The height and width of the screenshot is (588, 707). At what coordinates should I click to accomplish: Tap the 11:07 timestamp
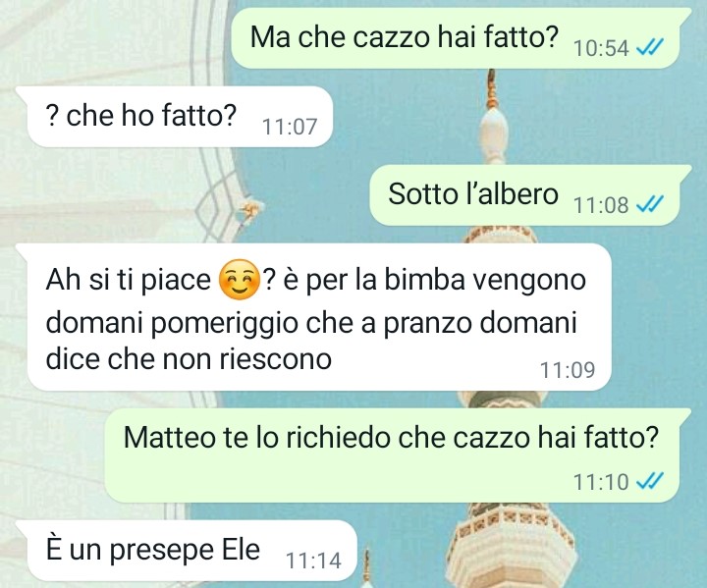point(290,127)
